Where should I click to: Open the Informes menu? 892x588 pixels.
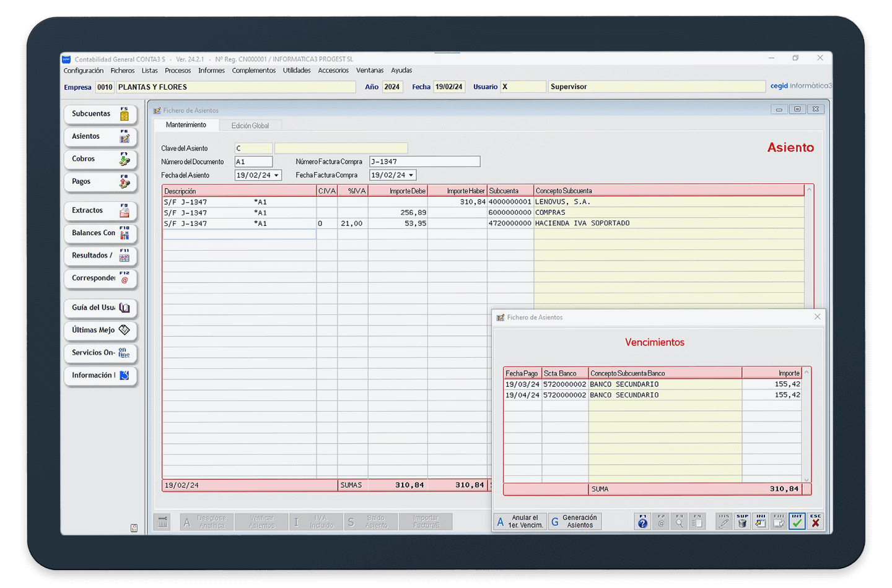[211, 71]
